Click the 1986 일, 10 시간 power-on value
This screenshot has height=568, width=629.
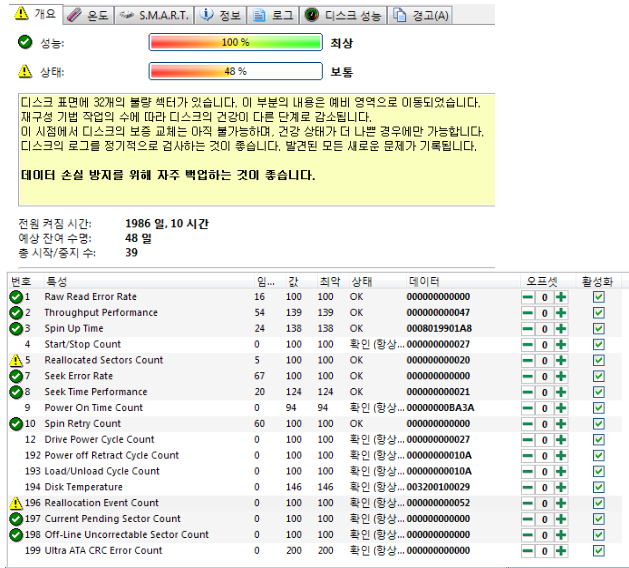tap(167, 224)
